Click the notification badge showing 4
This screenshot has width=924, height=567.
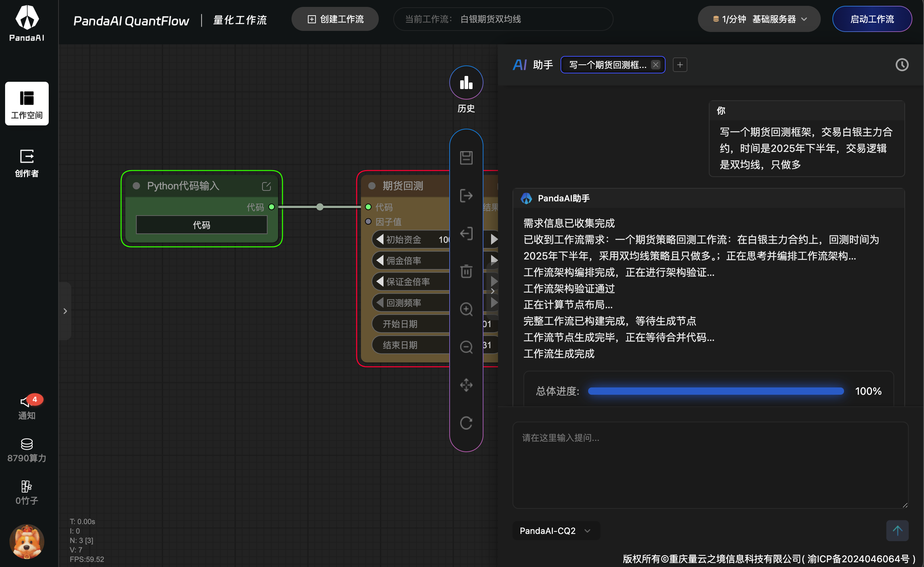(35, 399)
